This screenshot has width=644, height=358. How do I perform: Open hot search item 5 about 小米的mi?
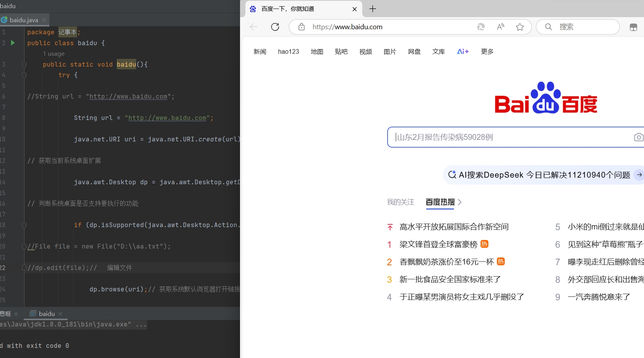click(x=605, y=227)
